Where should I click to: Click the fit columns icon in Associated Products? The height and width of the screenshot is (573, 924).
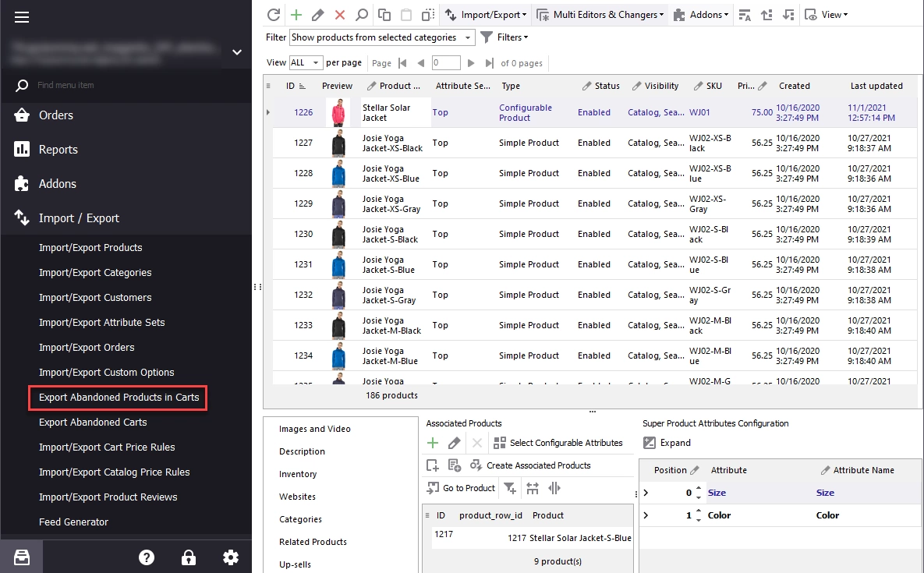click(x=533, y=488)
